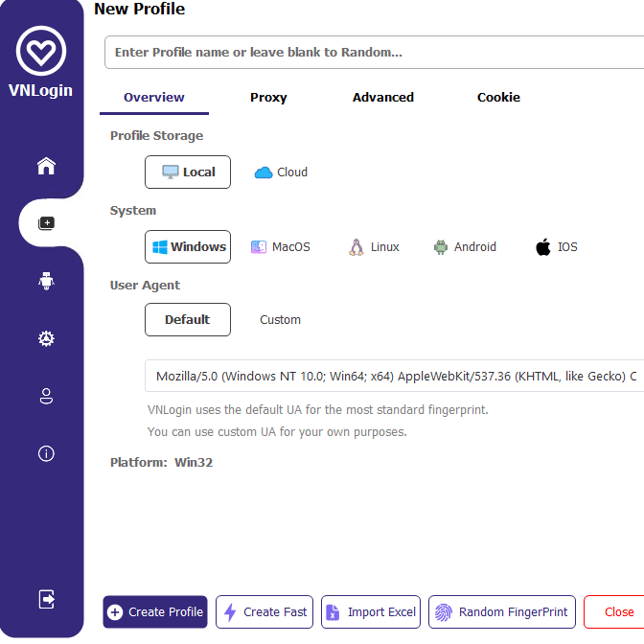Click the Mozilla user agent text field

click(x=394, y=376)
